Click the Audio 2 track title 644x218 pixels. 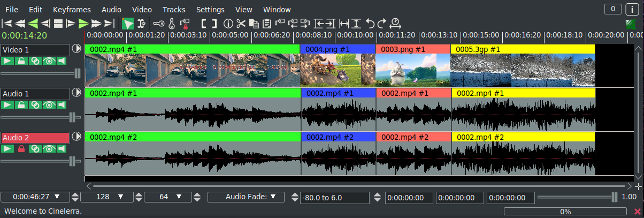click(x=35, y=138)
